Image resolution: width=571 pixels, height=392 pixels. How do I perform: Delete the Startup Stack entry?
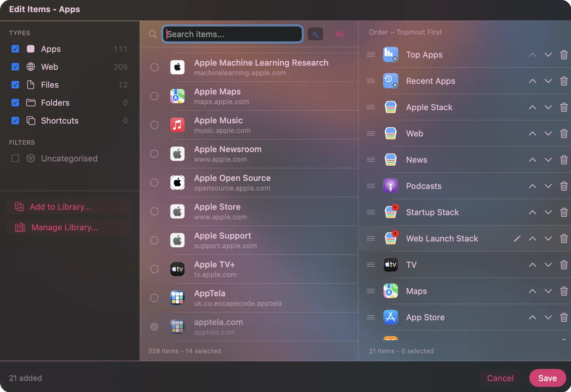(x=564, y=212)
